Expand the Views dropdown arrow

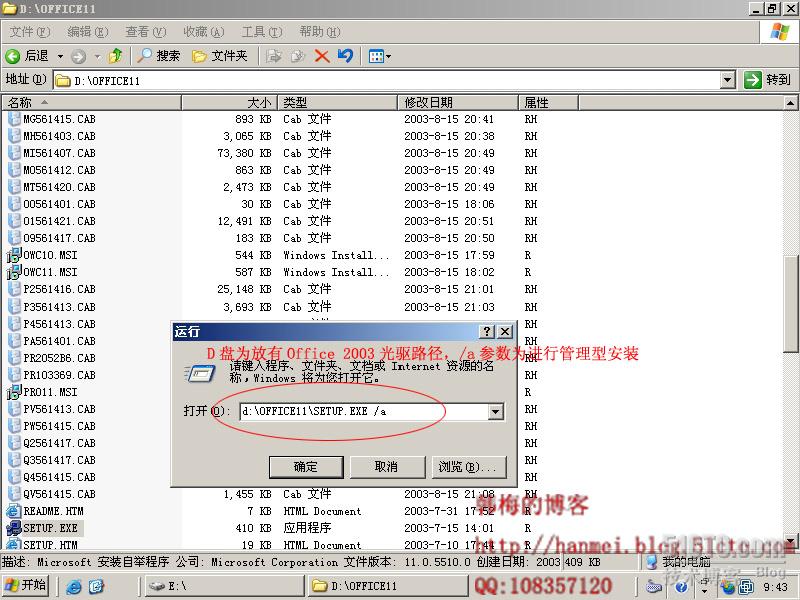click(388, 56)
